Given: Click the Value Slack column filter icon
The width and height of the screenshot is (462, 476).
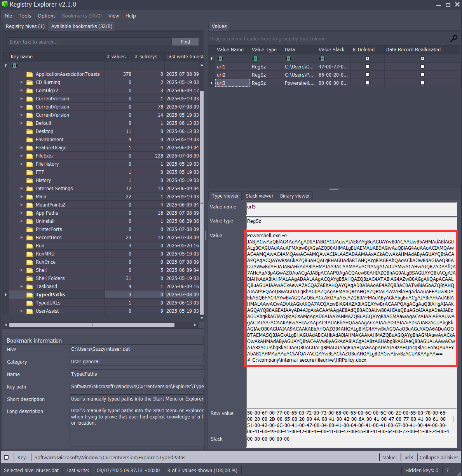Looking at the screenshot, I should (323, 58).
